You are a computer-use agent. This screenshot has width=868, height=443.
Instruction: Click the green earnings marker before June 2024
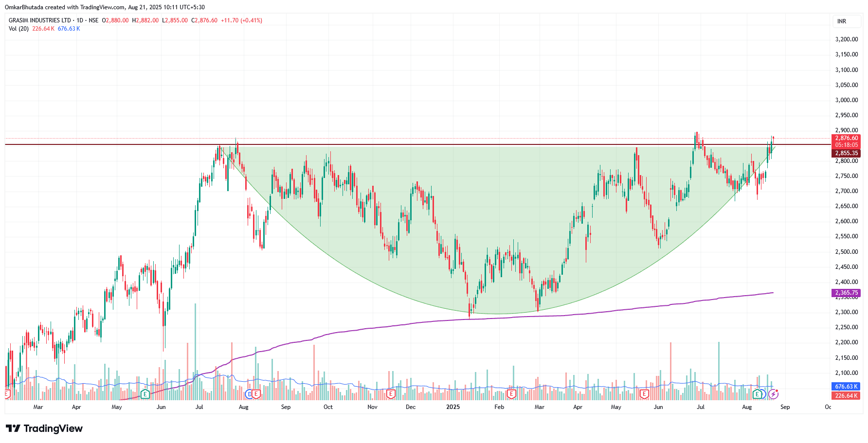(x=145, y=393)
